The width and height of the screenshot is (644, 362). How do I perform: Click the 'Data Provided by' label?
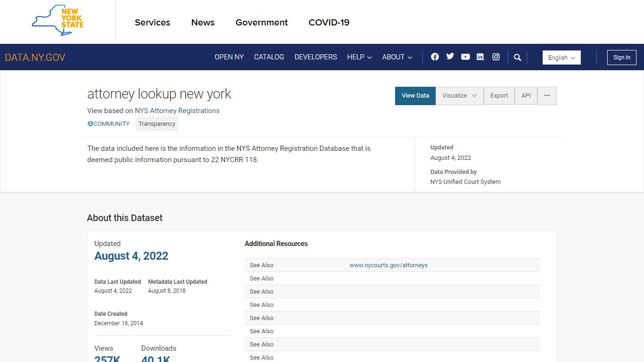point(454,172)
